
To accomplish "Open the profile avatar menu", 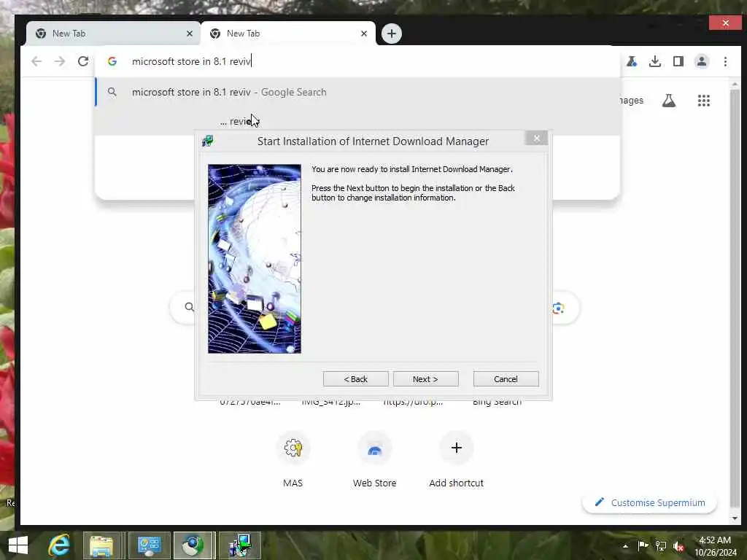I will (x=702, y=61).
